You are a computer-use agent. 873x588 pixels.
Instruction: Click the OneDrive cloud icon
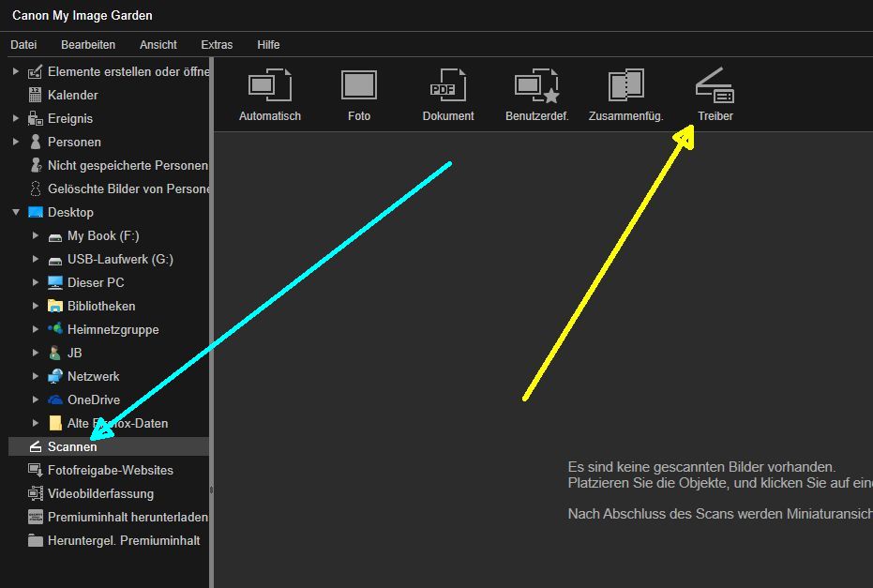point(55,400)
